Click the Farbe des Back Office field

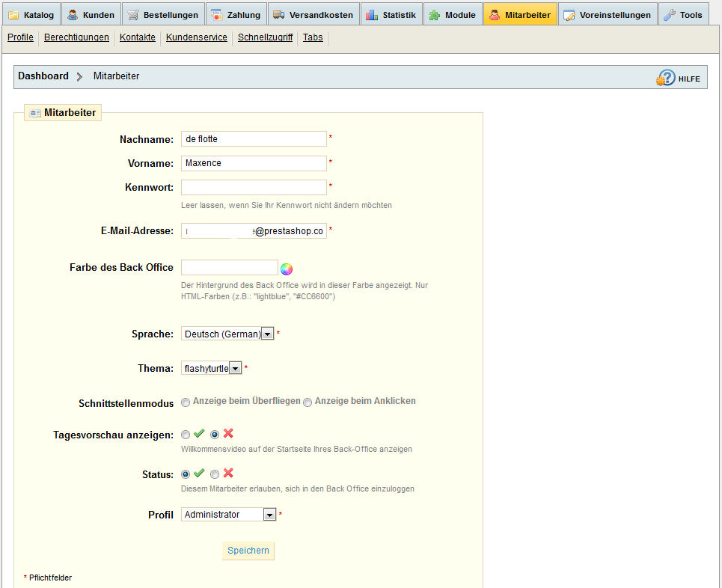[229, 268]
